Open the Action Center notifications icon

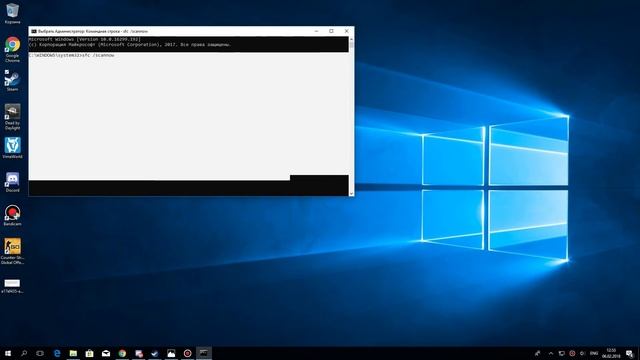pyautogui.click(x=630, y=353)
